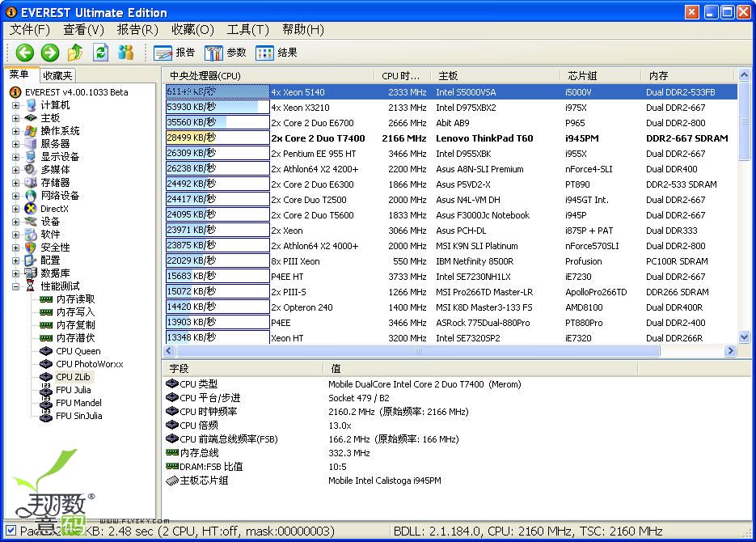Viewport: 756px width, 542px height.
Task: Select the DirectX tree icon
Action: pyautogui.click(x=31, y=209)
